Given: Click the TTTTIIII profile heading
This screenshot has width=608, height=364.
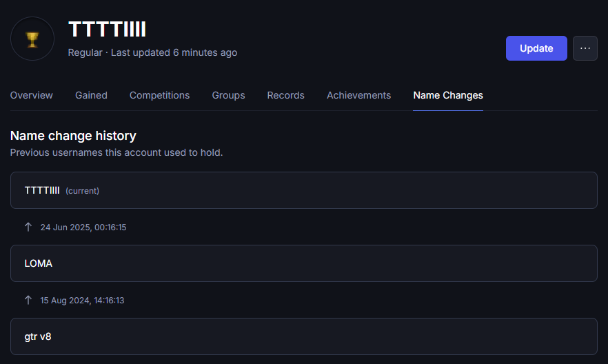Looking at the screenshot, I should (x=107, y=30).
